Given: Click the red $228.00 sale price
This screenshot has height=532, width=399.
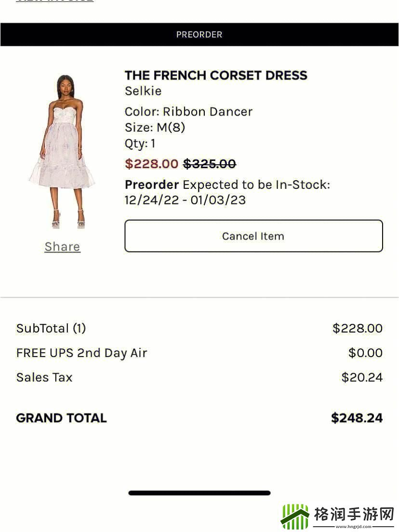Looking at the screenshot, I should pos(151,164).
